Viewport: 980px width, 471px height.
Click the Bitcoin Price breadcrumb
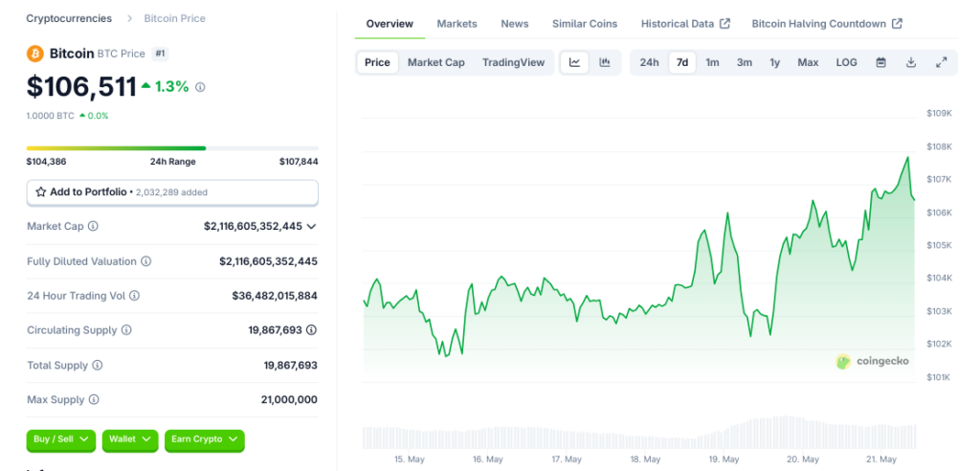(175, 18)
